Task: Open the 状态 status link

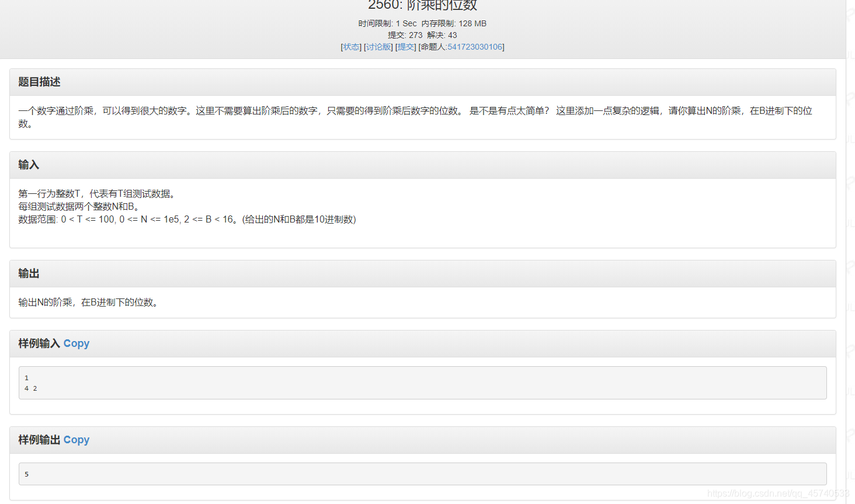Action: click(x=351, y=47)
